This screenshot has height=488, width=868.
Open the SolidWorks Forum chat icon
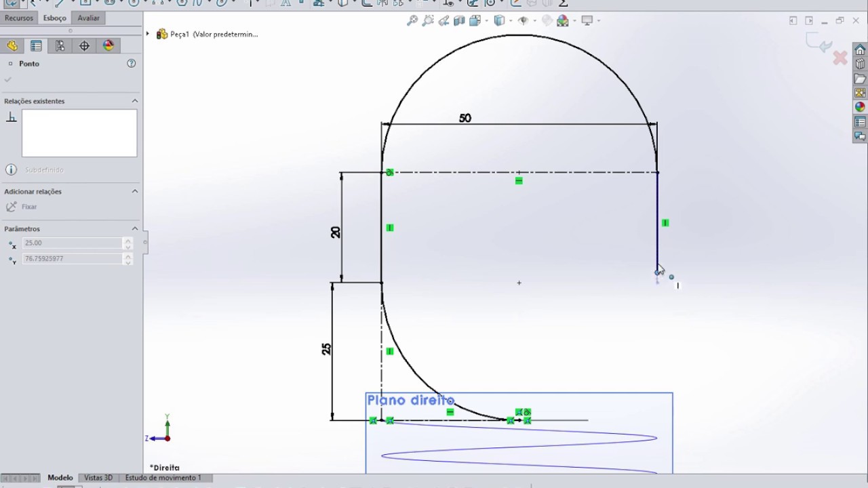point(860,136)
